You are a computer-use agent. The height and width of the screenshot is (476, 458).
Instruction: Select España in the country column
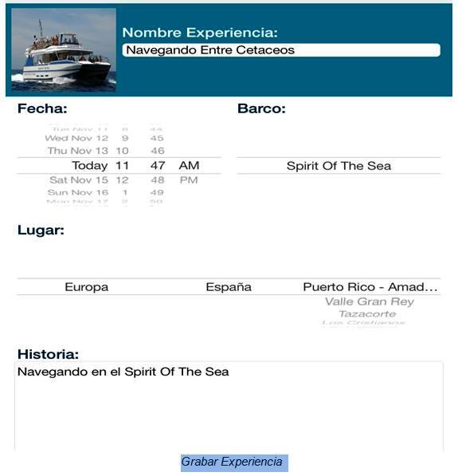pos(229,287)
